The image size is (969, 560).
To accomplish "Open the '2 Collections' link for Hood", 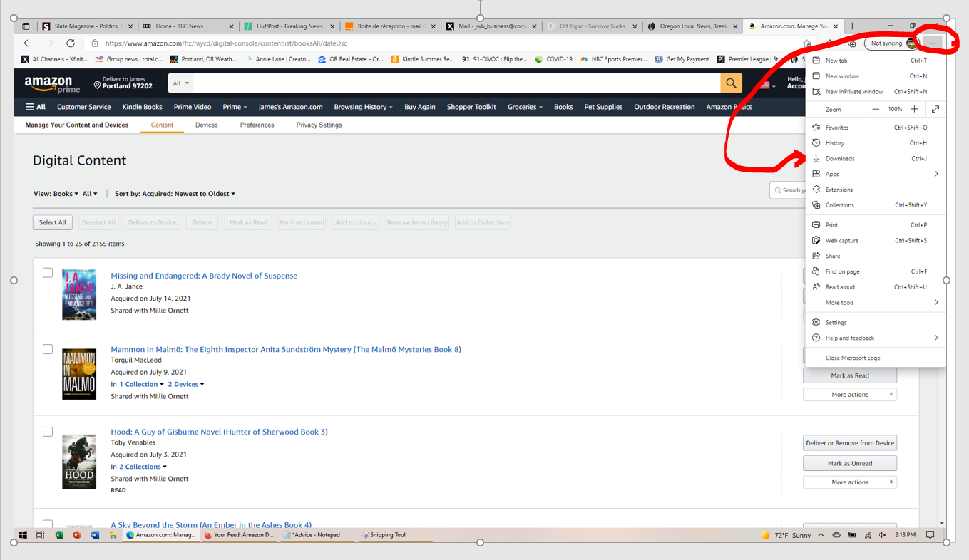I will [x=139, y=466].
